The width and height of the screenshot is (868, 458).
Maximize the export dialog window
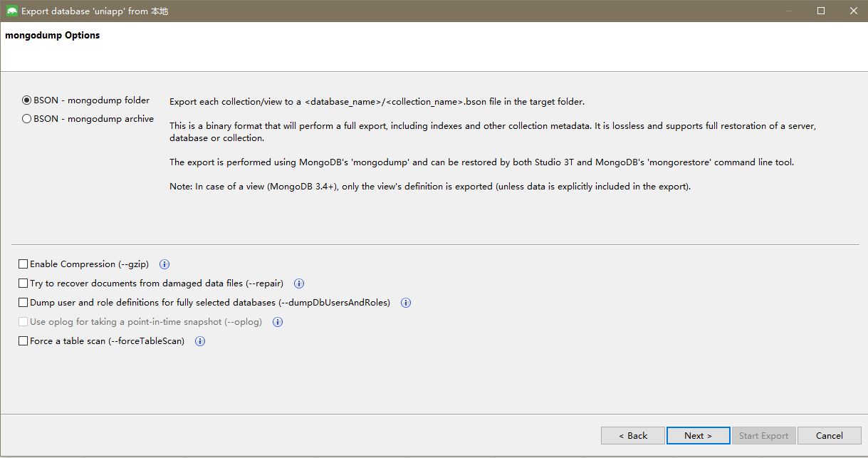tap(821, 11)
